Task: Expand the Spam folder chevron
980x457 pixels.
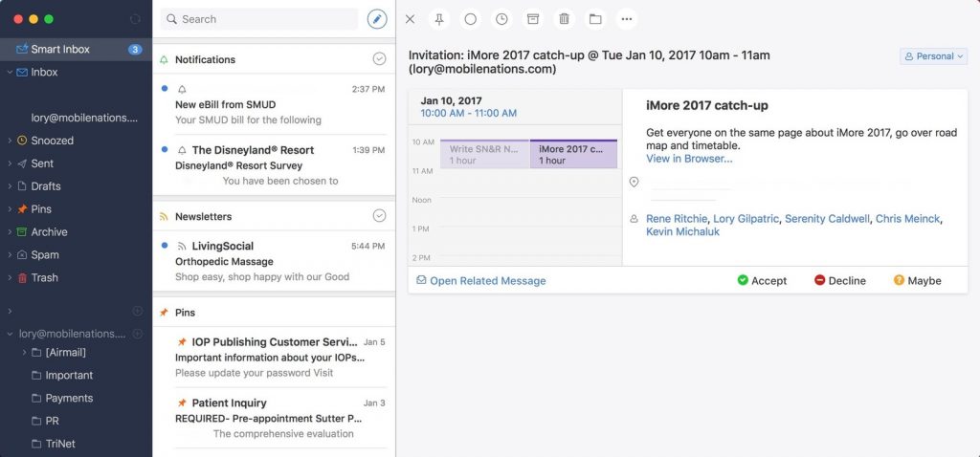Action: tap(10, 254)
